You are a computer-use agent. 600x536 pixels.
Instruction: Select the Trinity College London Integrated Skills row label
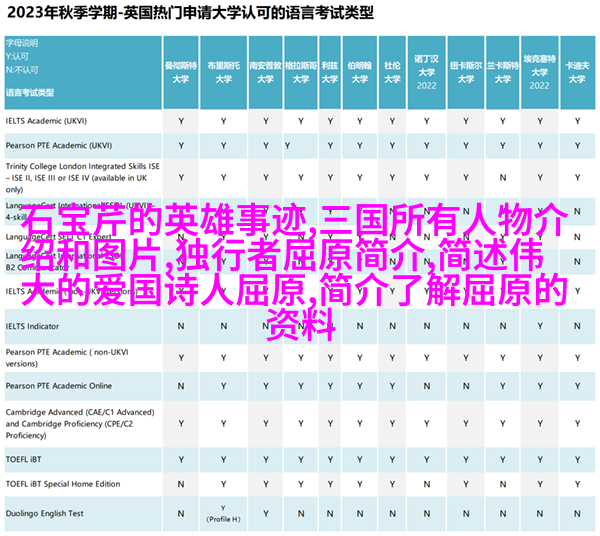[x=83, y=178]
